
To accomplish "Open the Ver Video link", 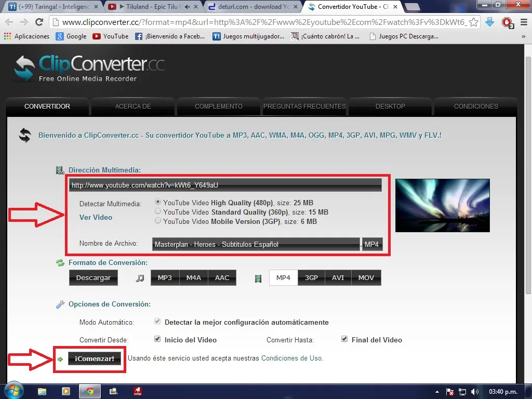I will coord(96,217).
